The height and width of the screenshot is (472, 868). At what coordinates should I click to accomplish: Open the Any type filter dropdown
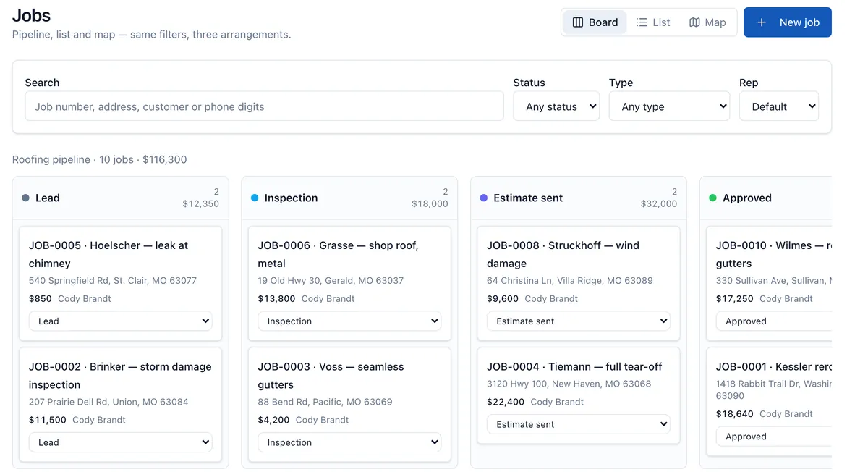pyautogui.click(x=669, y=106)
